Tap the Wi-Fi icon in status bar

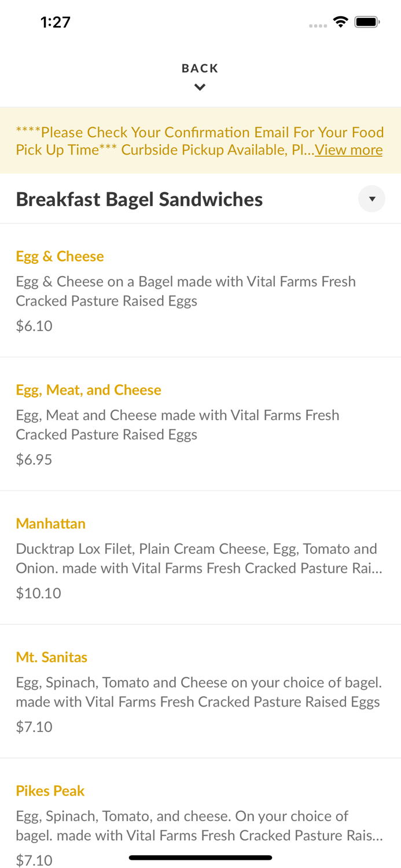tap(340, 21)
